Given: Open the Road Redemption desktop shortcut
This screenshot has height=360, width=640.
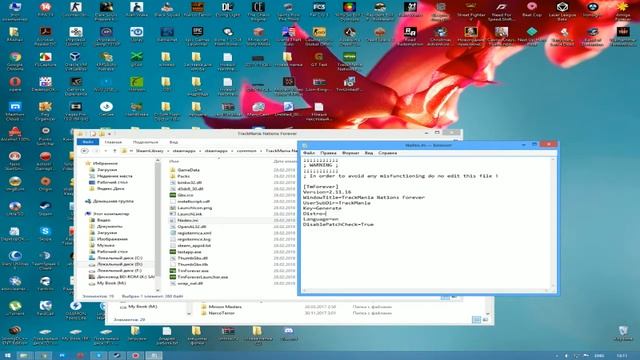Looking at the screenshot, I should click(x=410, y=36).
